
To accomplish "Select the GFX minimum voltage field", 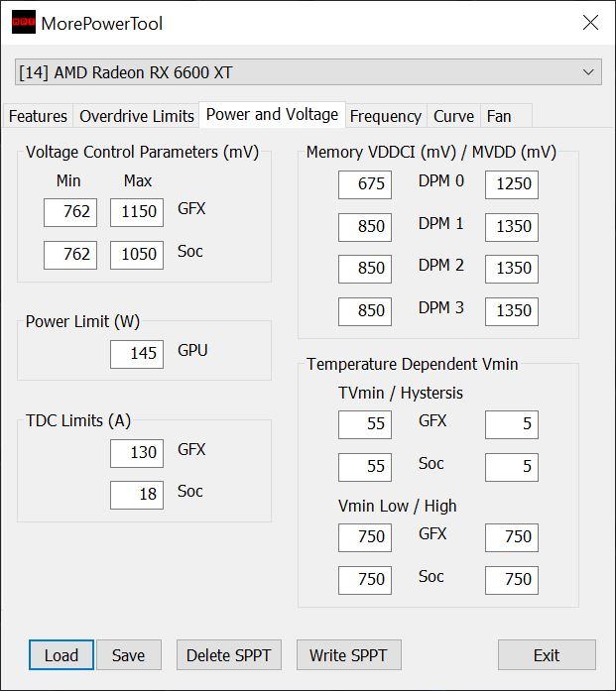I will [x=70, y=212].
